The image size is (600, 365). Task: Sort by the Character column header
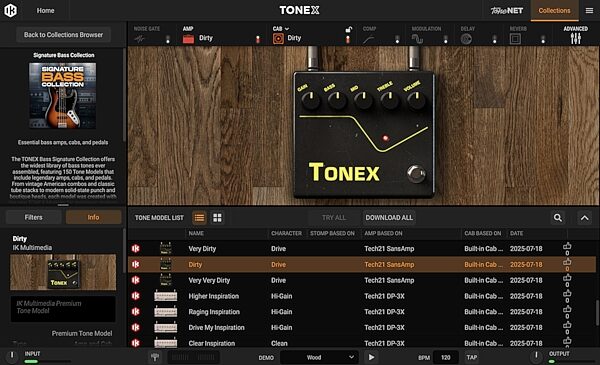tap(286, 233)
